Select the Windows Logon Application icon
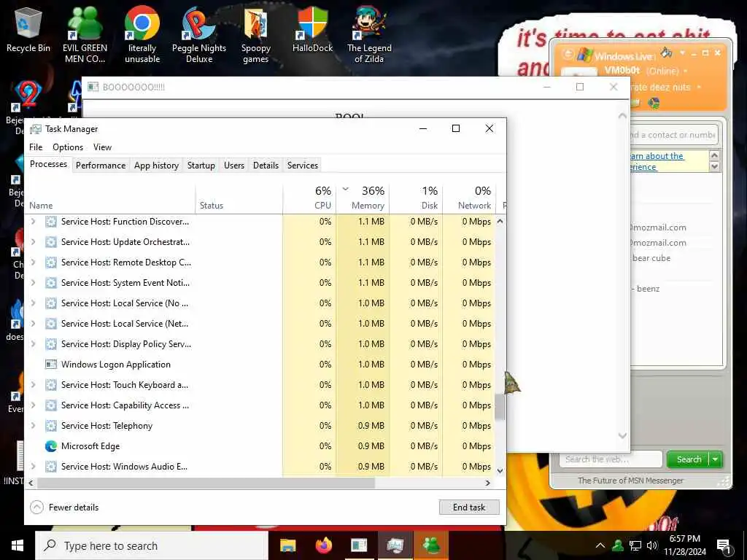This screenshot has width=747, height=560. tap(51, 365)
